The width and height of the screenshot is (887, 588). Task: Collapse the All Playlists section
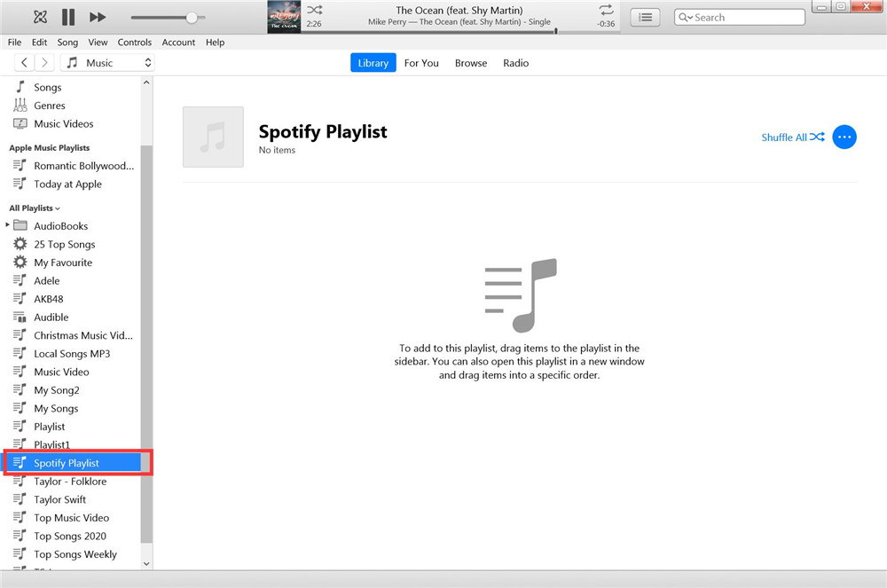coord(56,208)
